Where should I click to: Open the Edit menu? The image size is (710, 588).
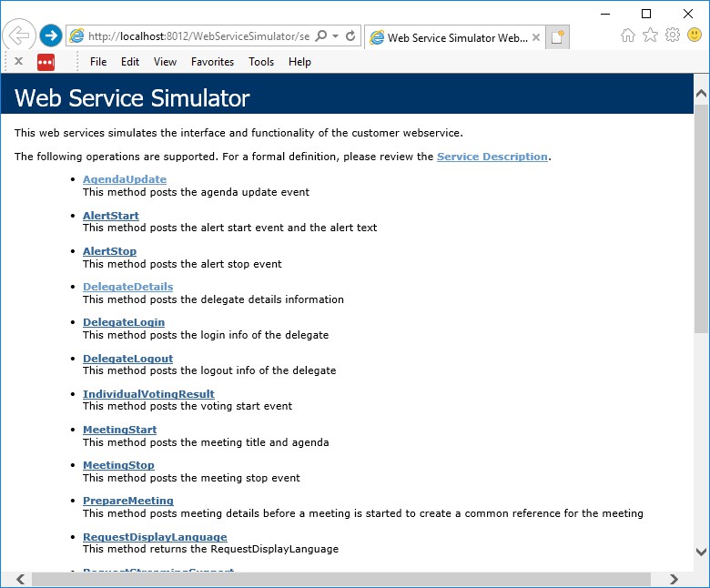(130, 62)
